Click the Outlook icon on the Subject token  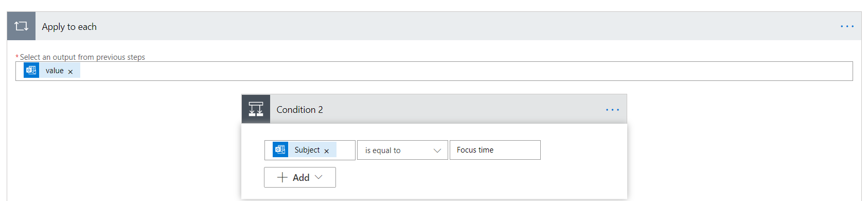coord(280,149)
